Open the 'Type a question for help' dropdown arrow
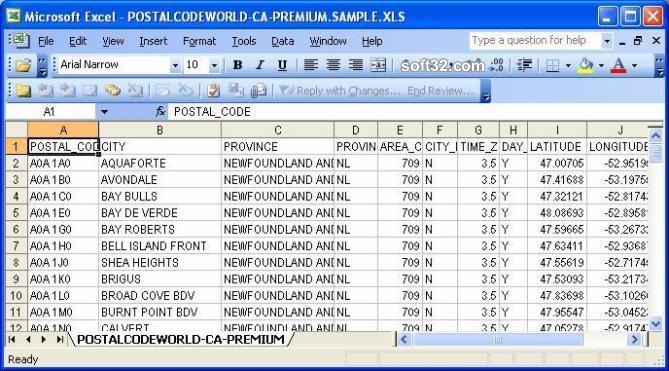 (607, 41)
